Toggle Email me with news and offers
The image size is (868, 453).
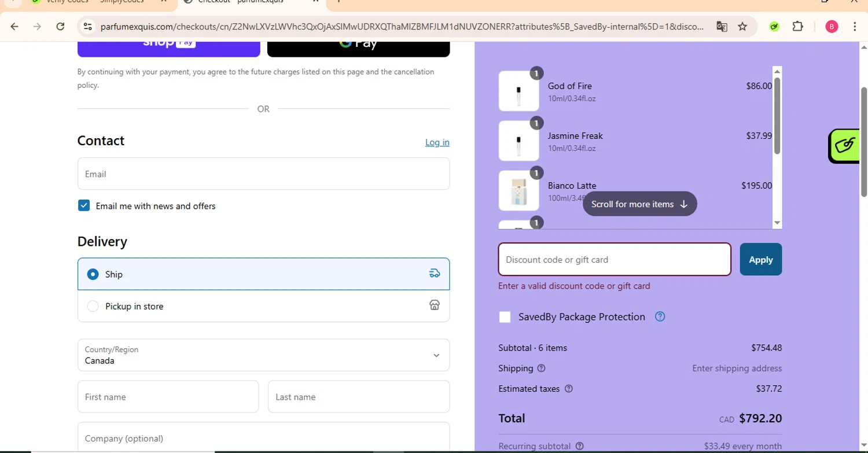coord(84,205)
